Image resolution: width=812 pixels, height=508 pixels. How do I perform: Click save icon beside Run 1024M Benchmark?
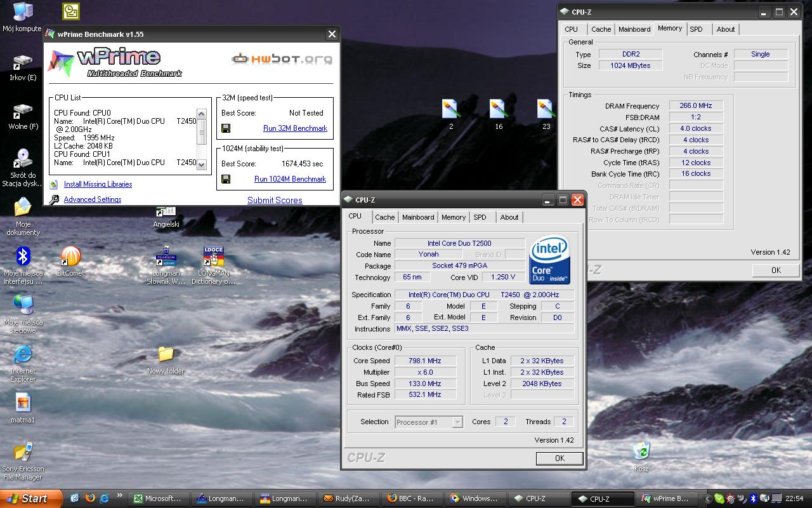pyautogui.click(x=226, y=179)
